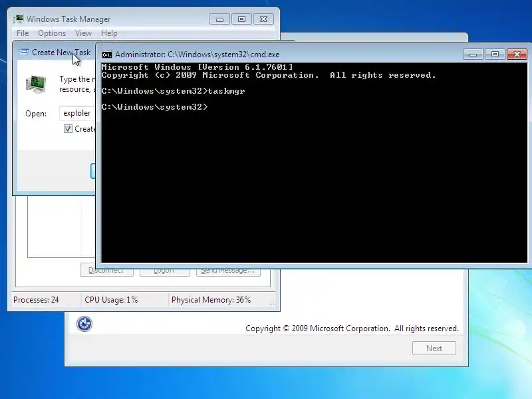Click the 'Microsoft Windows [Version 6.1.7601]' line
Viewport: 532px width, 399px height.
(x=197, y=67)
